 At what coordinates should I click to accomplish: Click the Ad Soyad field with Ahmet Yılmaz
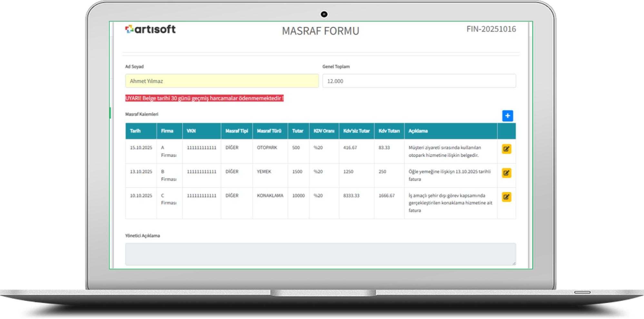coord(222,81)
